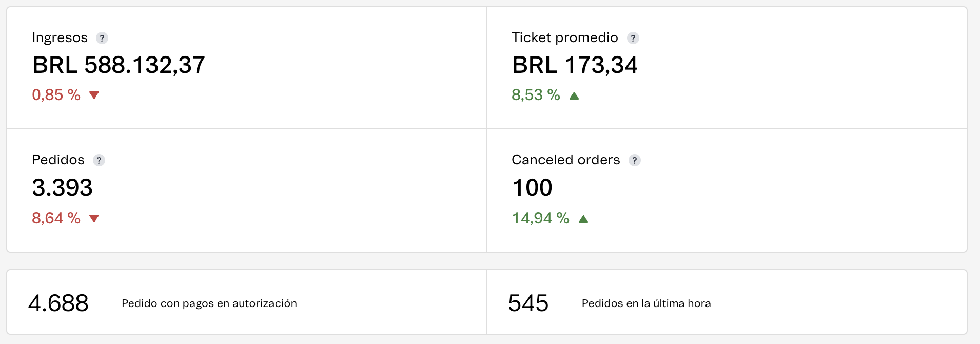Click the 100 canceled orders number
This screenshot has height=344, width=980.
click(532, 187)
